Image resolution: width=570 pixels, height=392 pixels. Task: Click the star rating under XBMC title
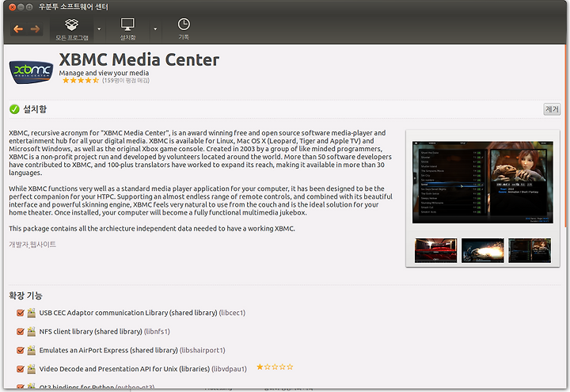click(80, 80)
